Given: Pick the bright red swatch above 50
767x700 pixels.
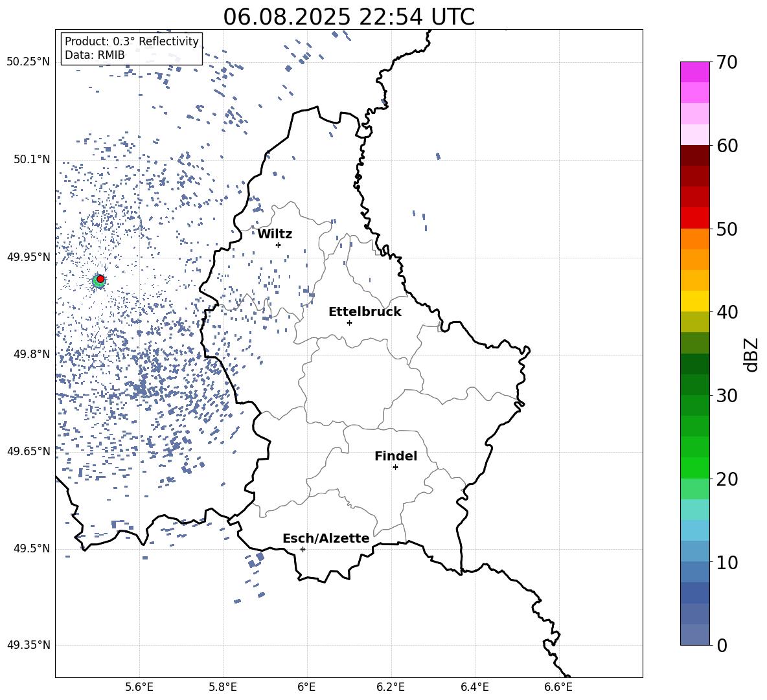Looking at the screenshot, I should point(695,218).
